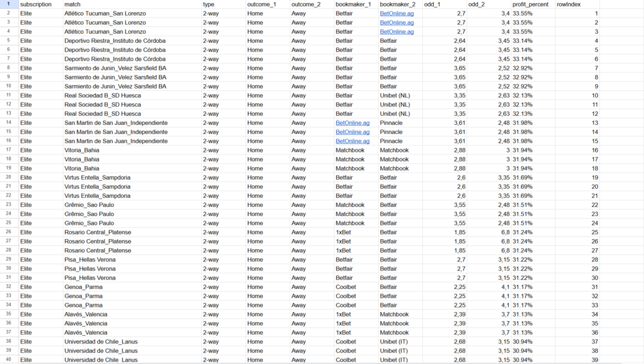Click 'Vitoria_Bahia' in row 17

(x=82, y=151)
